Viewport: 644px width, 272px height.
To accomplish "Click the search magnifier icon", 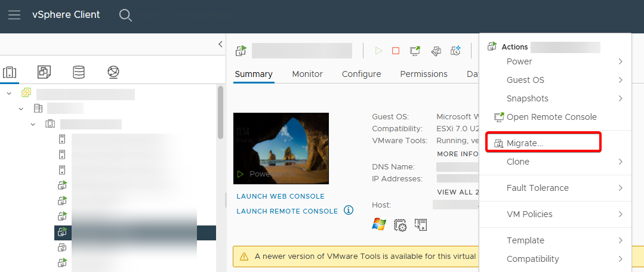I will (x=125, y=15).
